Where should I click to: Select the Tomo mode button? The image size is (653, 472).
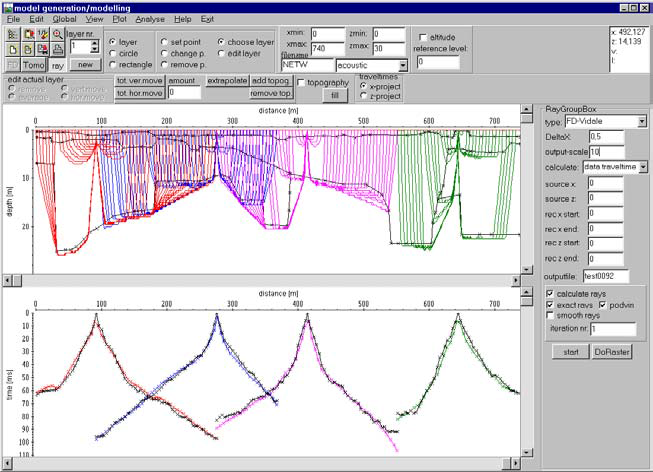tap(31, 63)
